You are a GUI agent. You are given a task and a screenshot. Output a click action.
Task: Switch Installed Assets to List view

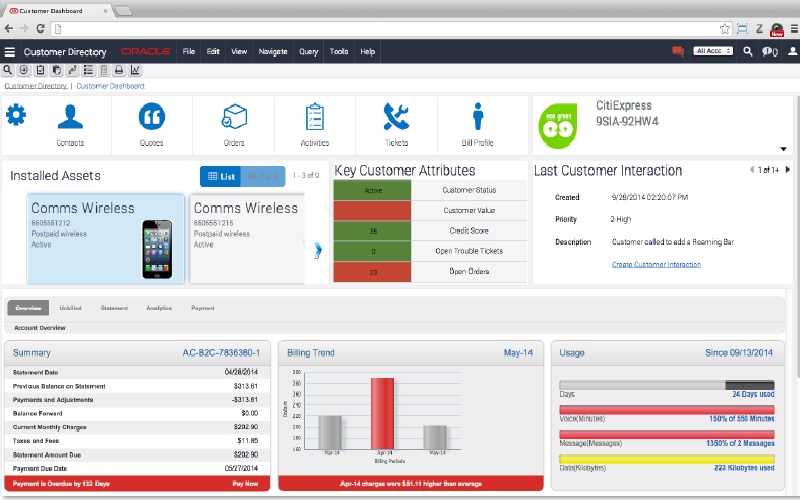click(221, 177)
